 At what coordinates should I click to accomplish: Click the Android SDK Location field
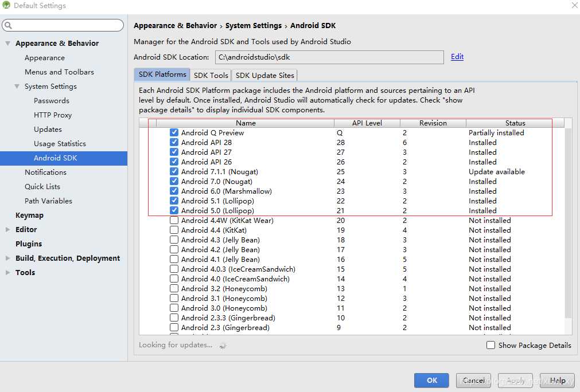(329, 57)
